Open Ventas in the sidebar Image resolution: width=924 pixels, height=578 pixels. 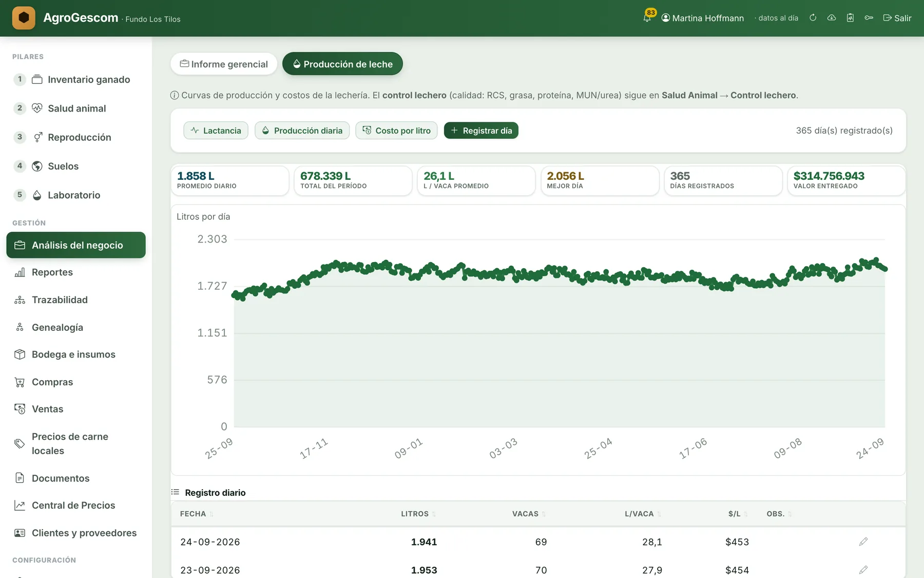tap(76, 409)
